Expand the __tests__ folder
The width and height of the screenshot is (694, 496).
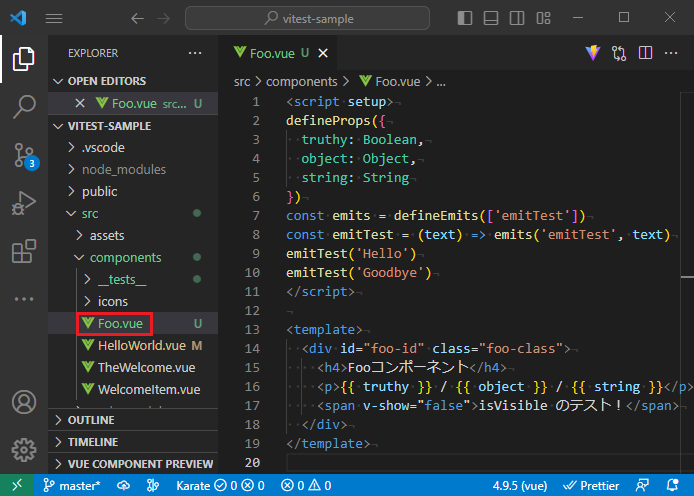133,280
